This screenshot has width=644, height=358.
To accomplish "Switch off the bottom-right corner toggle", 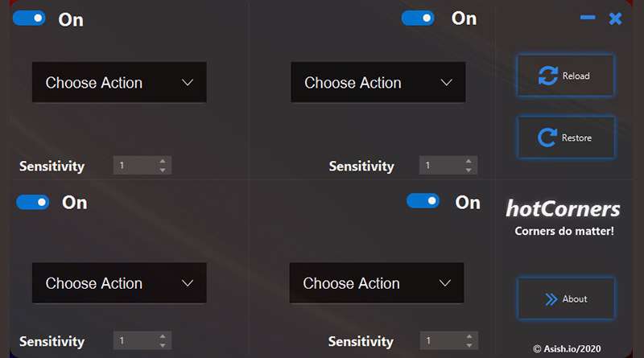I will [423, 201].
